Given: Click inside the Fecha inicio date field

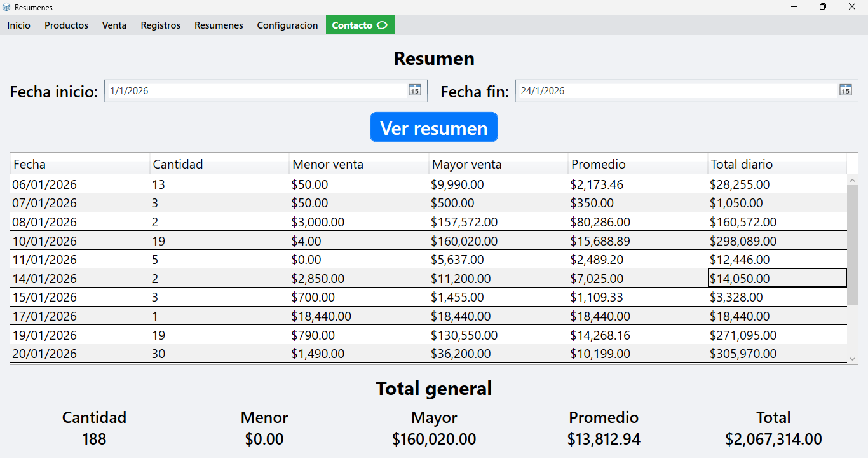Looking at the screenshot, I should 254,90.
